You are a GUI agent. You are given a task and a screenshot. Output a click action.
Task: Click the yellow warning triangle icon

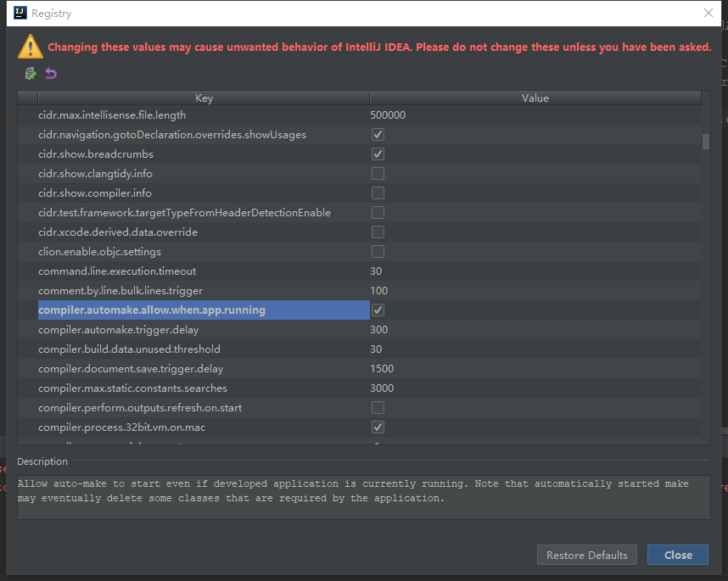pyautogui.click(x=31, y=47)
